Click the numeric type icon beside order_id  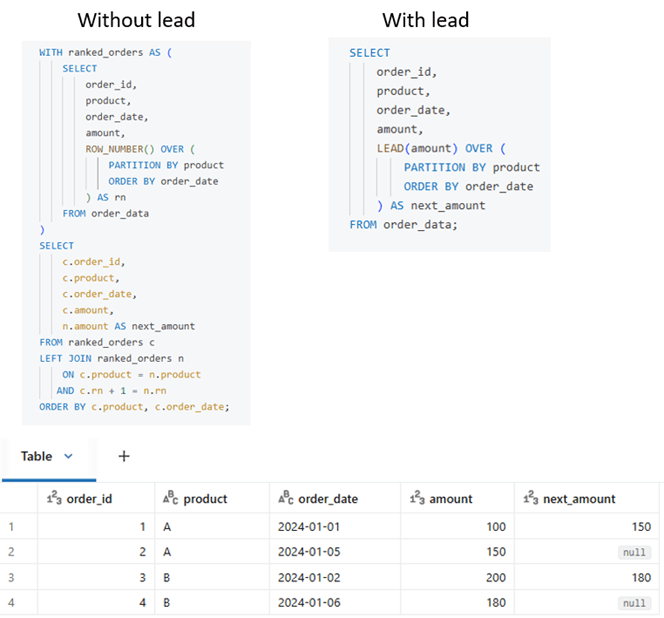tap(56, 499)
